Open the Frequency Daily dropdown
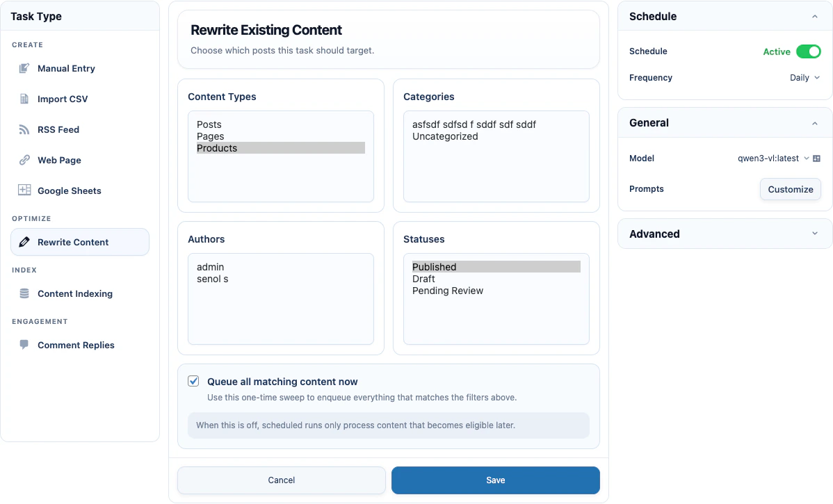The width and height of the screenshot is (833, 504). coord(804,78)
